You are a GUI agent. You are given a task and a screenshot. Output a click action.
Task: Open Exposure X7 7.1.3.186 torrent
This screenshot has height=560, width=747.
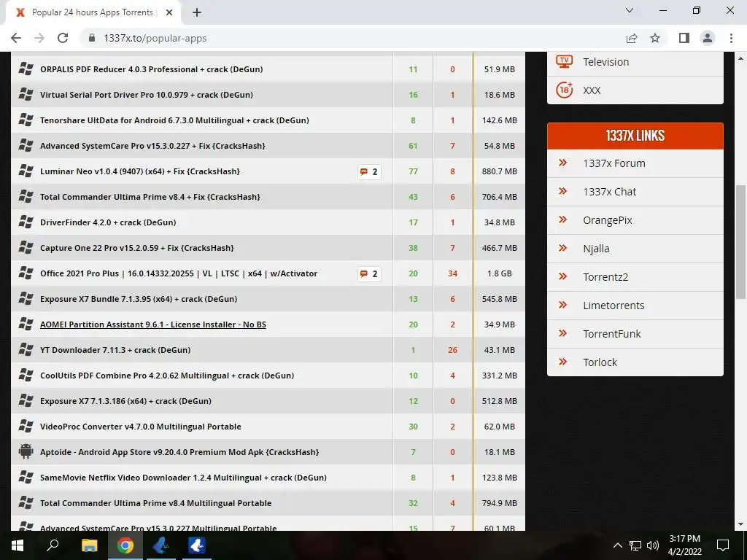point(125,401)
